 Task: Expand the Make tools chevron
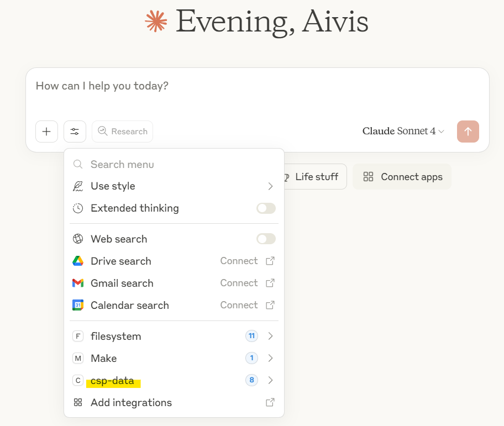(270, 358)
